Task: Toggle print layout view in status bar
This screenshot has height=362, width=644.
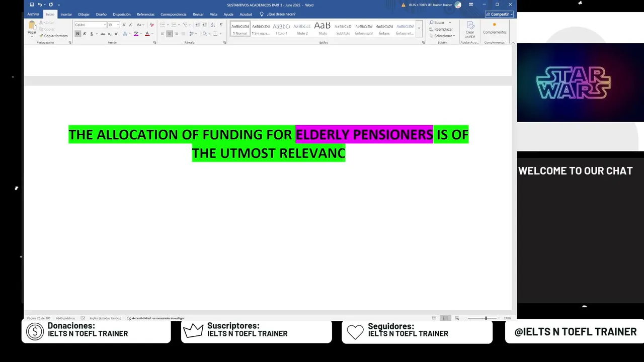Action: (445, 318)
